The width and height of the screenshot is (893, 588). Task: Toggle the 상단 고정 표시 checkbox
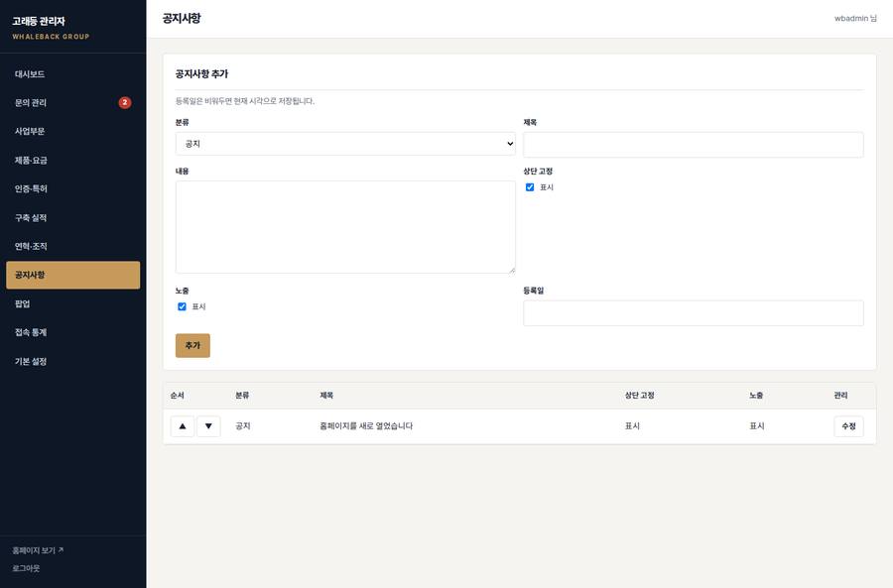pyautogui.click(x=530, y=187)
